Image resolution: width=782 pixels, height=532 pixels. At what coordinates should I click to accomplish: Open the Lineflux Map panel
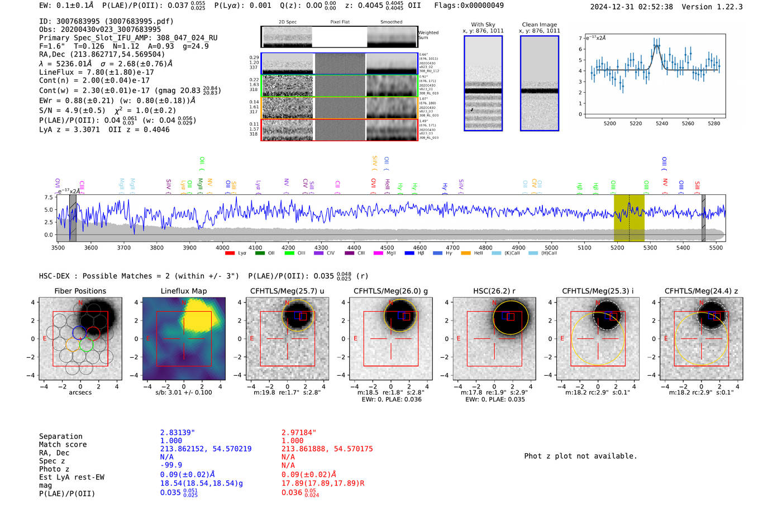(x=184, y=339)
